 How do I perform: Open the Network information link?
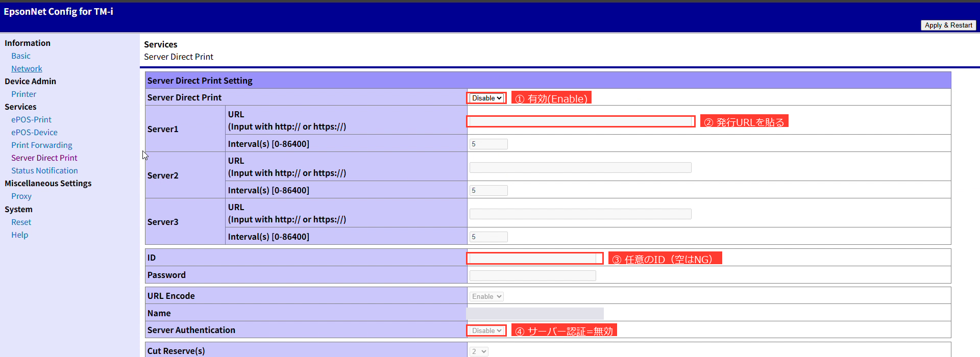(x=27, y=68)
